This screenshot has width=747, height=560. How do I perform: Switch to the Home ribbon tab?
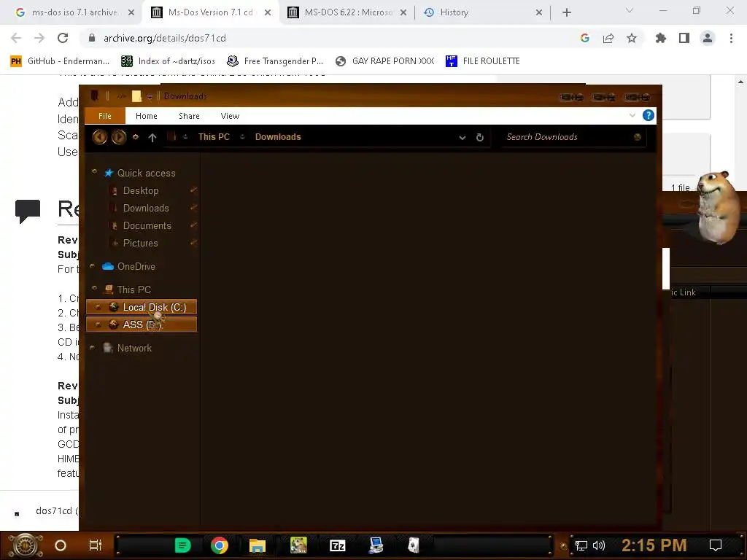146,116
